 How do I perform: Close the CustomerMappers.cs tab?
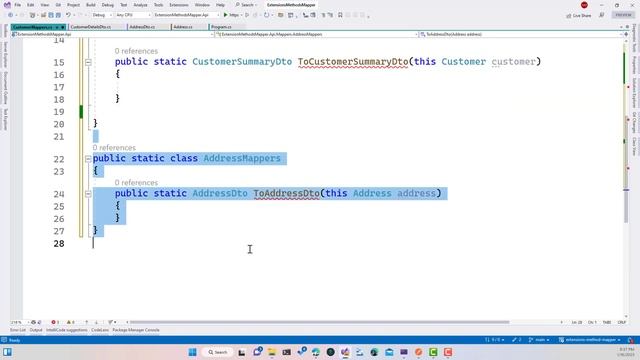(x=63, y=27)
